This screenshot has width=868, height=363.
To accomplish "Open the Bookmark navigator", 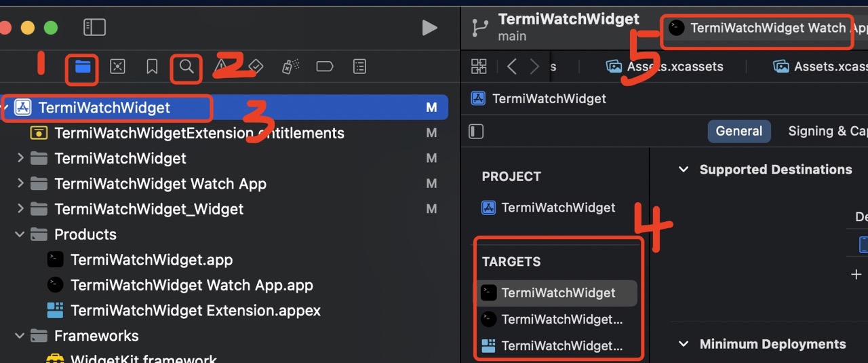I will pos(152,66).
